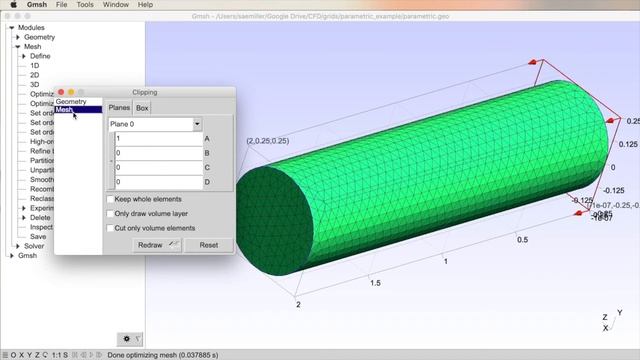Toggle the message console icon in status bar
The image size is (640, 360).
5,355
